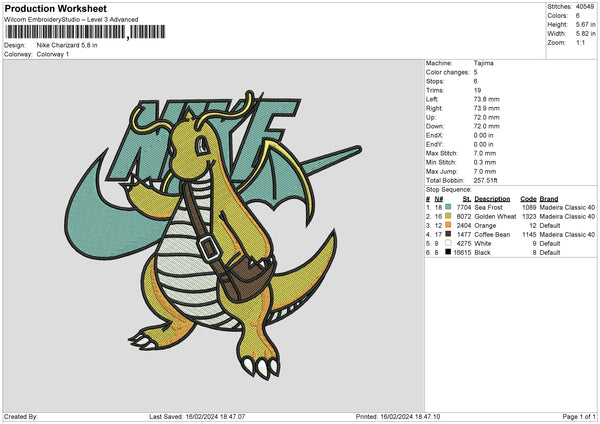Image resolution: width=600 pixels, height=424 pixels.
Task: Click the 'Code' column header
Action: (x=528, y=199)
